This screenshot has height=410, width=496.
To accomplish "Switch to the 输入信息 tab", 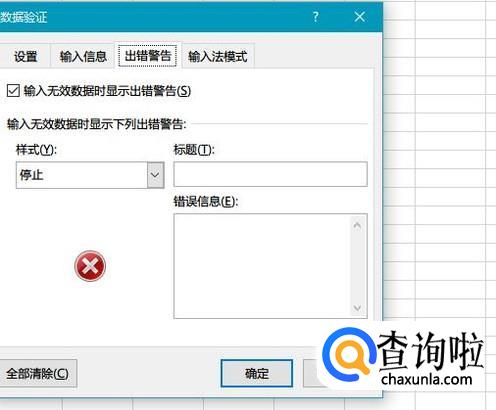I will [83, 56].
